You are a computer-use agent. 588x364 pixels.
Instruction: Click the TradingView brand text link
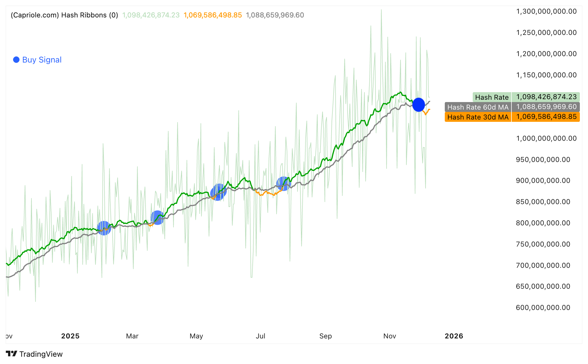41,354
